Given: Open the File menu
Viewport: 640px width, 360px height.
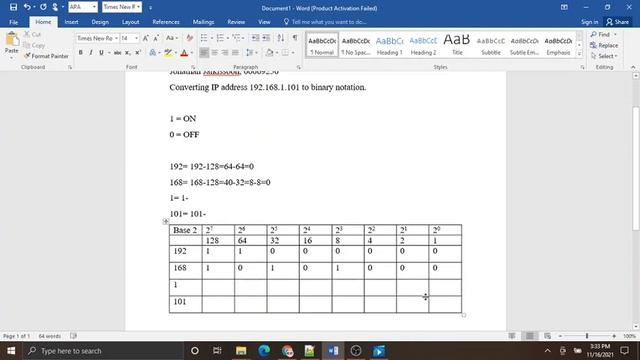Looking at the screenshot, I should point(13,22).
